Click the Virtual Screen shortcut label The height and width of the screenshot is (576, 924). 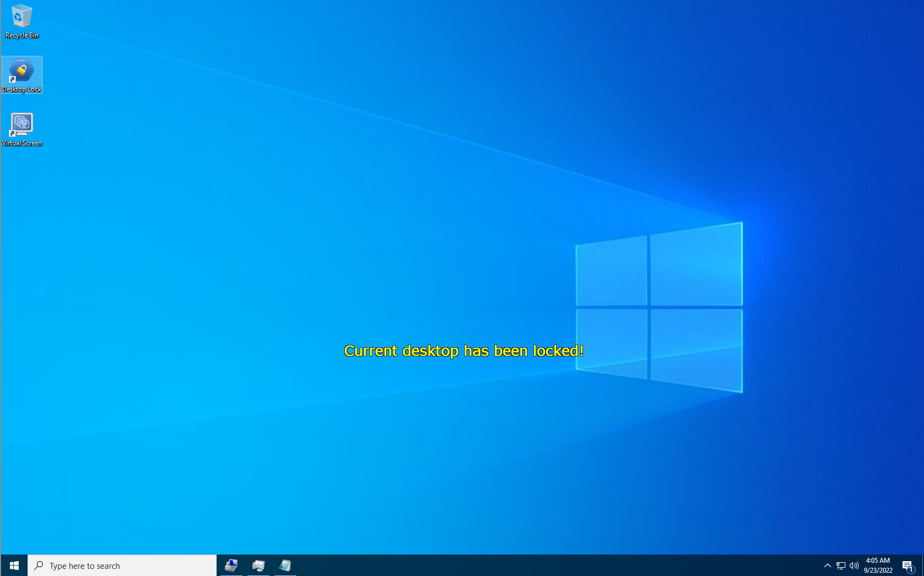(x=22, y=142)
